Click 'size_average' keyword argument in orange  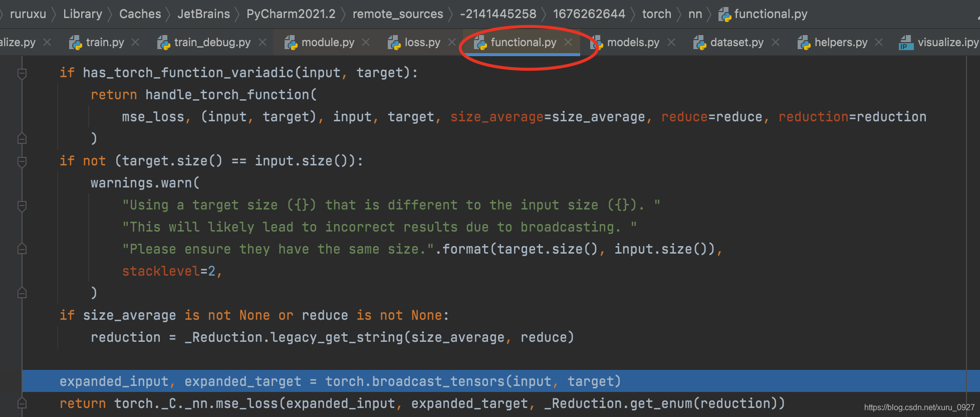tap(497, 117)
